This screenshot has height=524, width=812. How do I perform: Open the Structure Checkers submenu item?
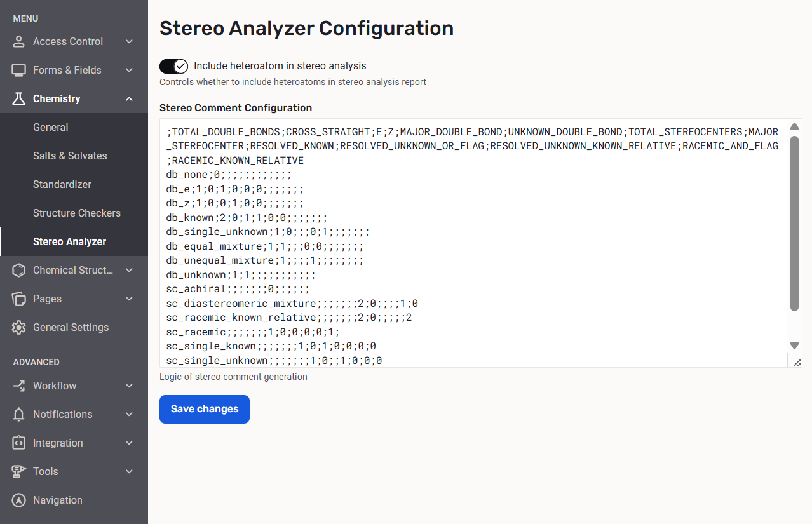(x=76, y=213)
